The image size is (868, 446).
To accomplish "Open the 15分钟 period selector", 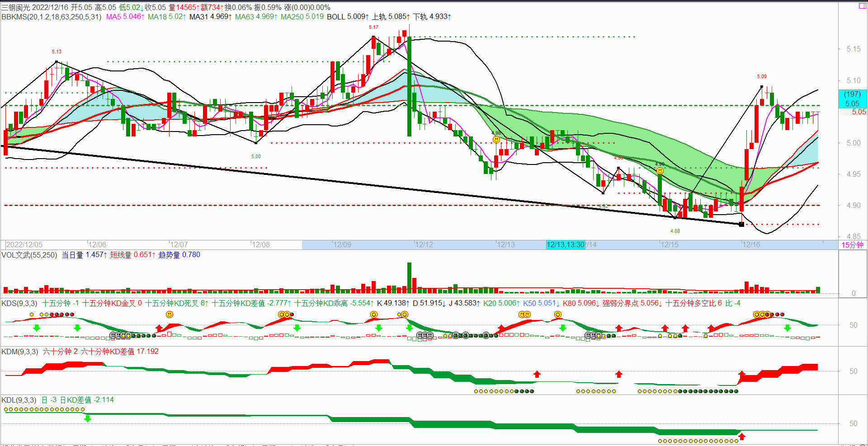I will [852, 244].
